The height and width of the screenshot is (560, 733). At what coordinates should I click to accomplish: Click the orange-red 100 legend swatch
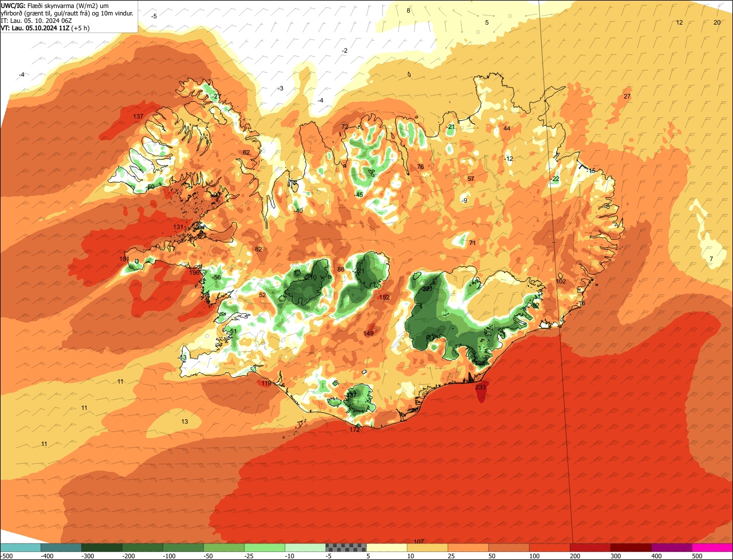pos(549,547)
